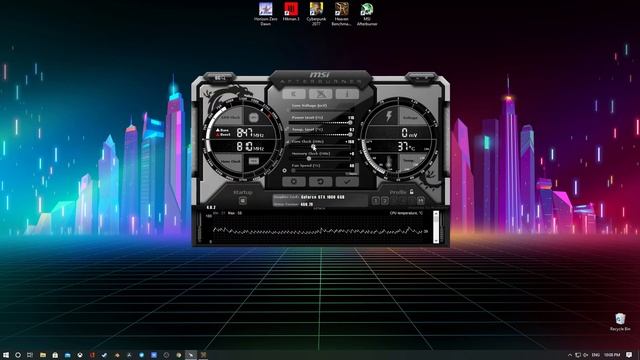The height and width of the screenshot is (360, 640).
Task: Open Cortana search circle on taskbar
Action: [18, 355]
